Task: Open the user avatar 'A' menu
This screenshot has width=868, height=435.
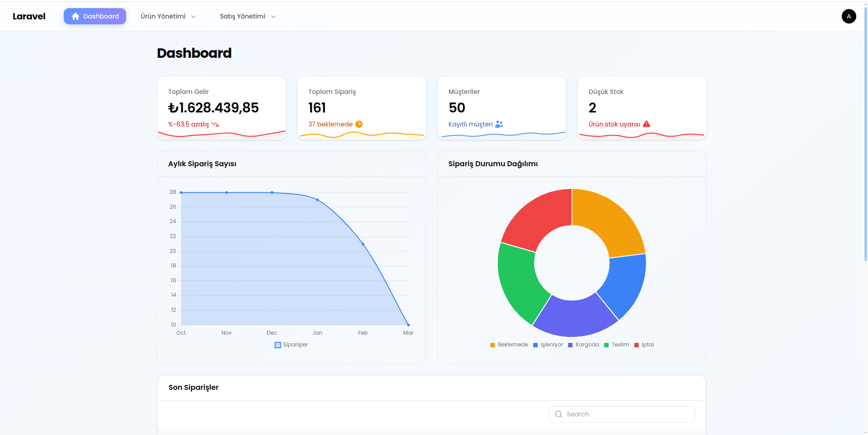Action: point(849,16)
